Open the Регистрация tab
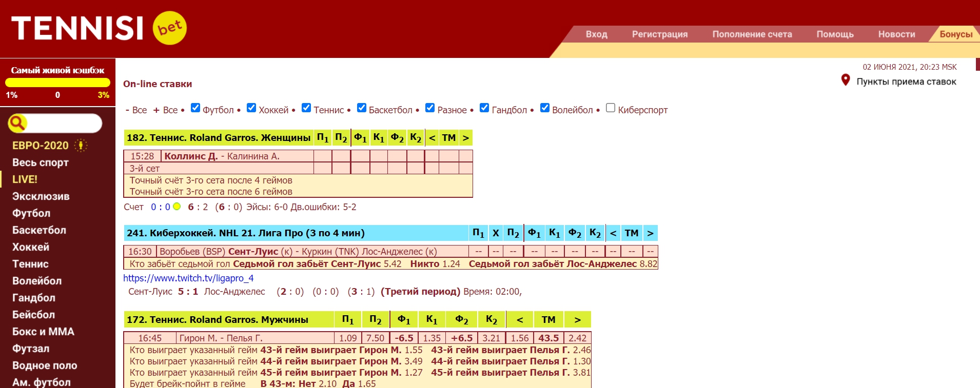The height and width of the screenshot is (388, 980). tap(659, 34)
